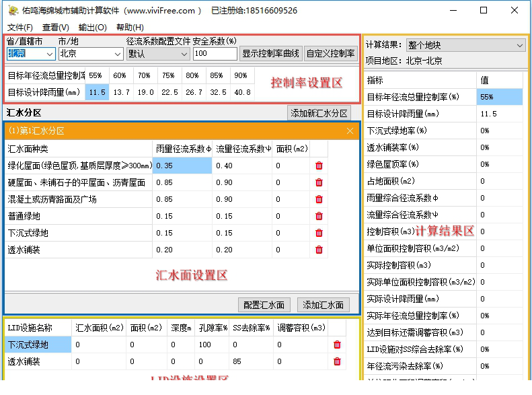Click the trash icon on the 普通绿地 row
The width and height of the screenshot is (532, 395).
(319, 216)
